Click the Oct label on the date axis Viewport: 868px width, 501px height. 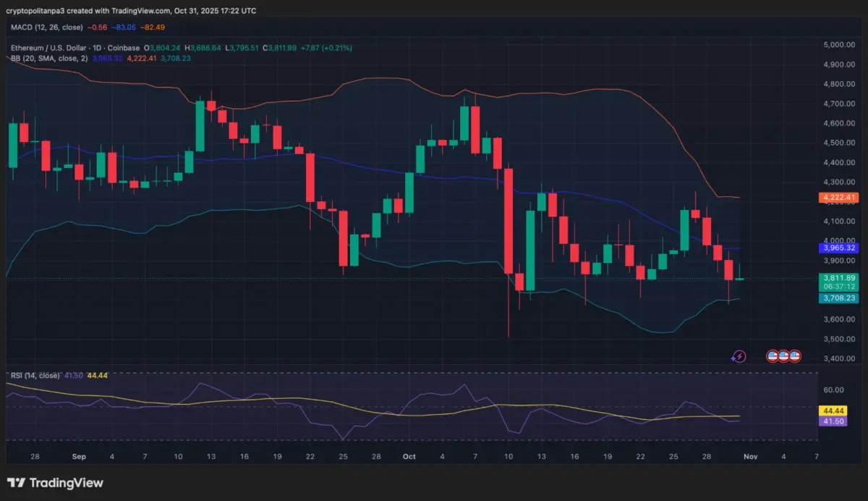[x=410, y=457]
